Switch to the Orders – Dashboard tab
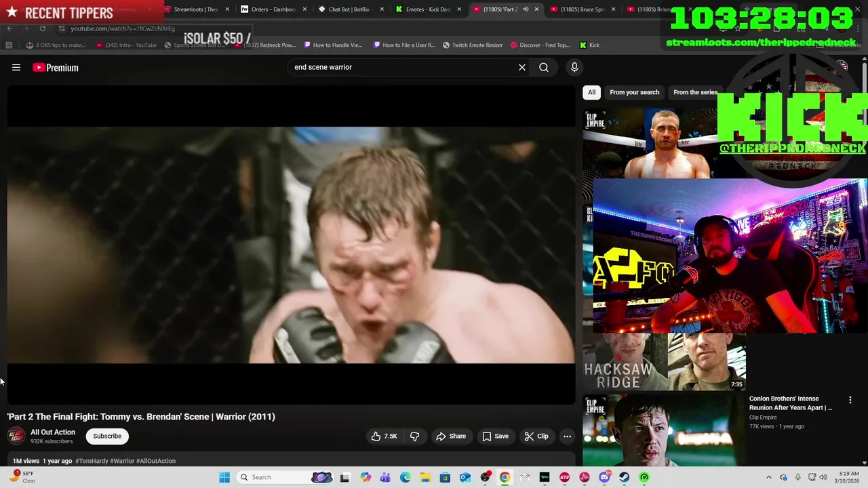868x488 pixels. click(x=273, y=9)
